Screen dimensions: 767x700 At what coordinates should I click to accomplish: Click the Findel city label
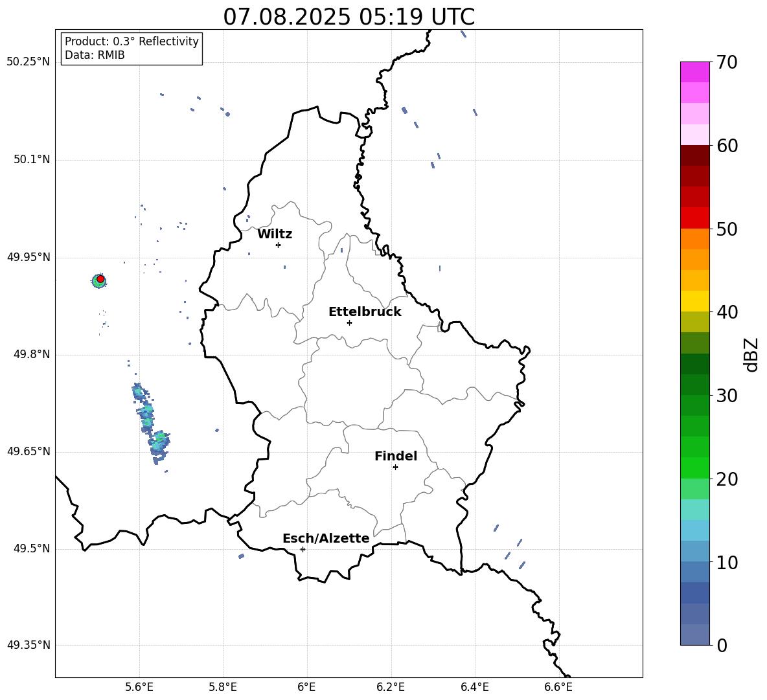point(396,456)
